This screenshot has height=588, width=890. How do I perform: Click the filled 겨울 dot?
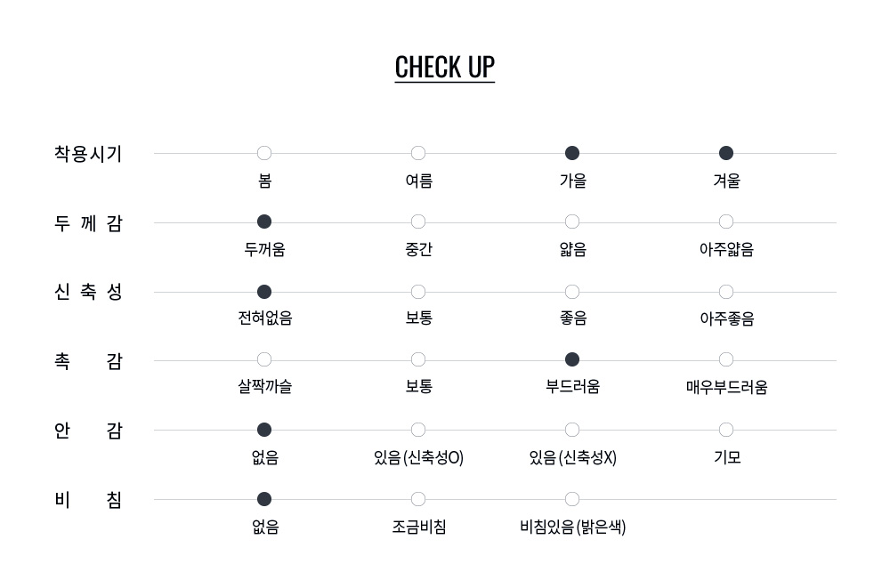pos(726,153)
